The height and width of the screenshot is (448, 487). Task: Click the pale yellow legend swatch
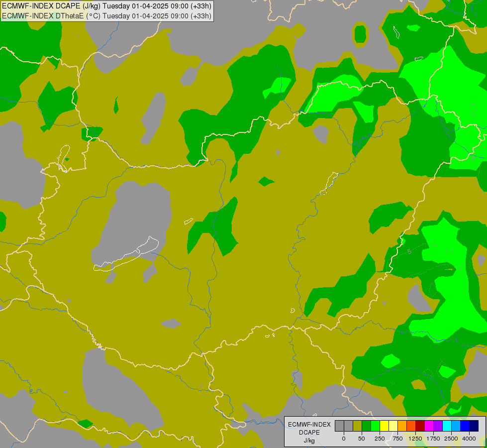(393, 426)
